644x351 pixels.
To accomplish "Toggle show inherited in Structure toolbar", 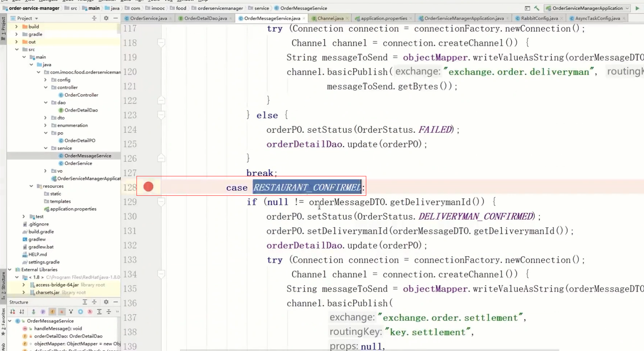I will pos(34,312).
